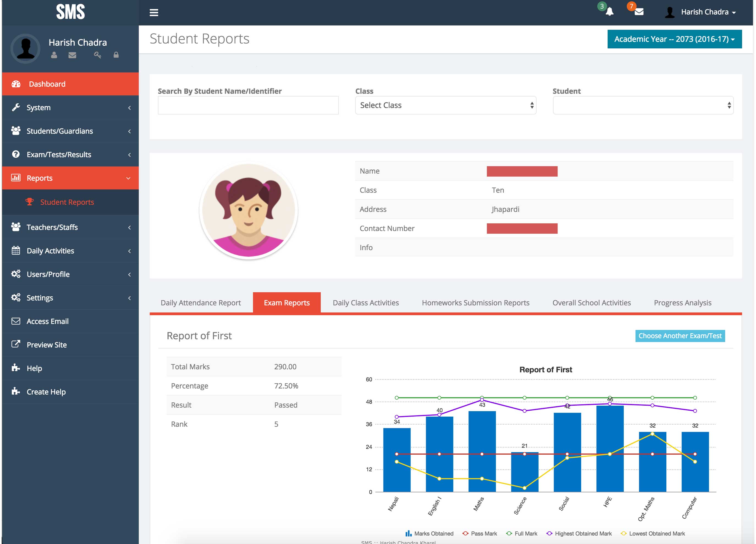Click the mail icon under sidebar username
Image resolution: width=756 pixels, height=544 pixels.
tap(72, 55)
